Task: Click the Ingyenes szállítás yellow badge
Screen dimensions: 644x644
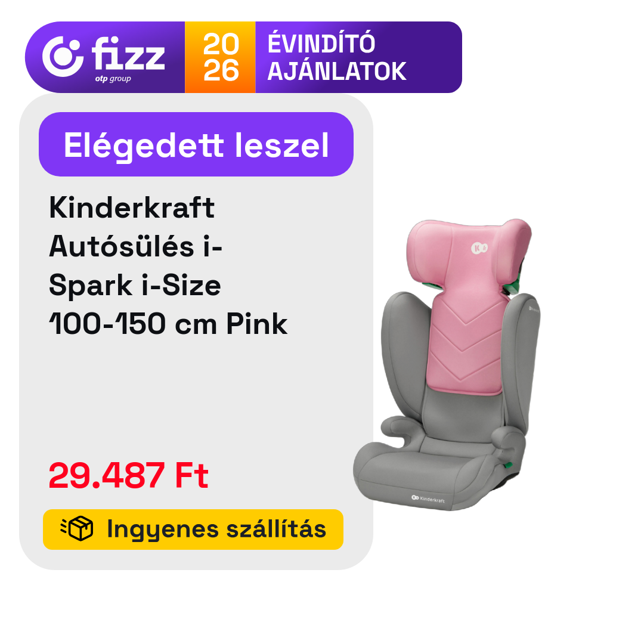Action: [x=193, y=530]
